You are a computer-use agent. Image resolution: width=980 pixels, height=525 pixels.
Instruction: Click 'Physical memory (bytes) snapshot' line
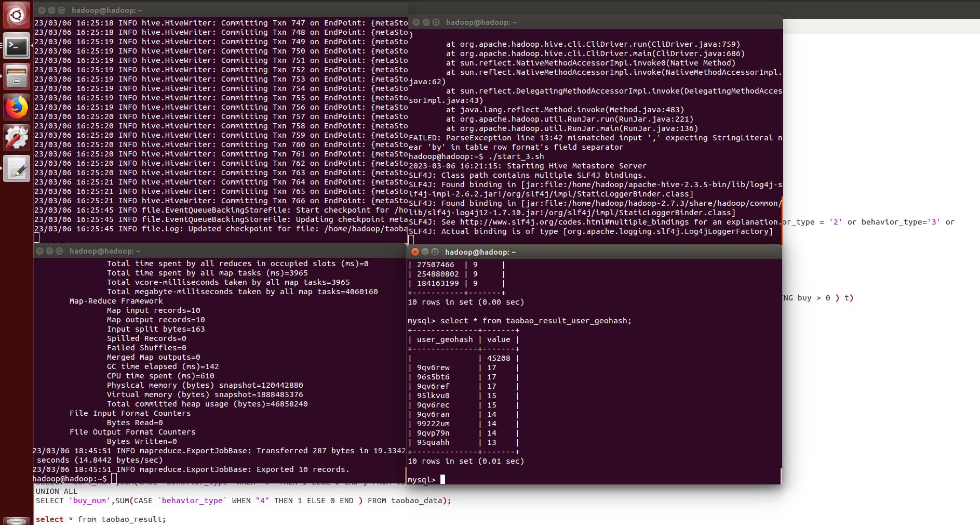(205, 385)
